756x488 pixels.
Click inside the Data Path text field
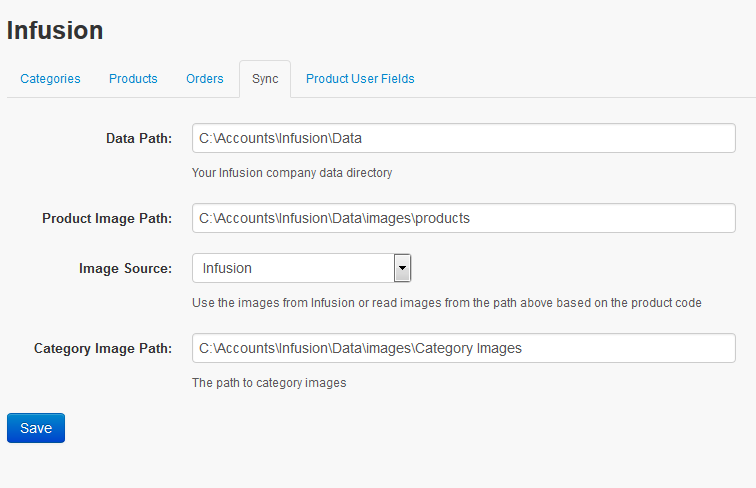tap(464, 138)
